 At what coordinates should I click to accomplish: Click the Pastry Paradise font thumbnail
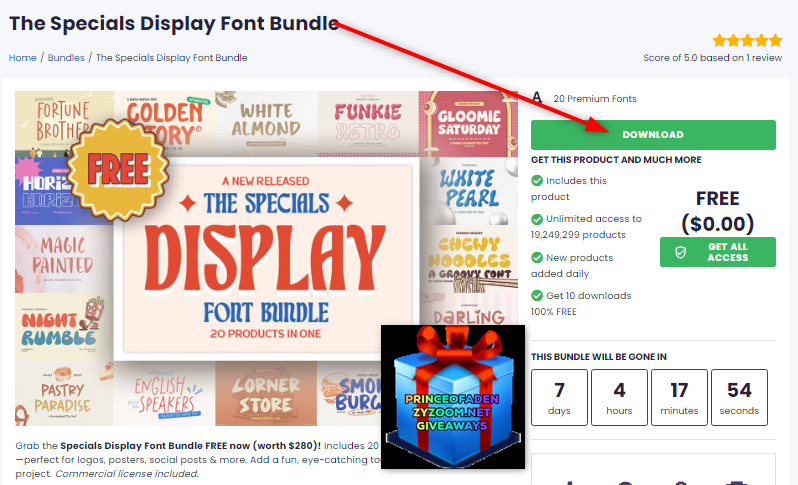64,393
